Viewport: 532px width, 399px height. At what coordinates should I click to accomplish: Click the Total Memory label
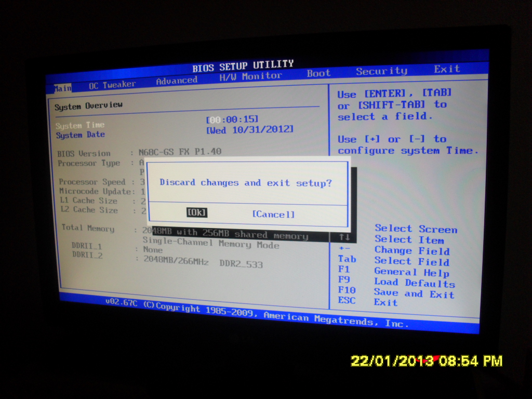88,228
